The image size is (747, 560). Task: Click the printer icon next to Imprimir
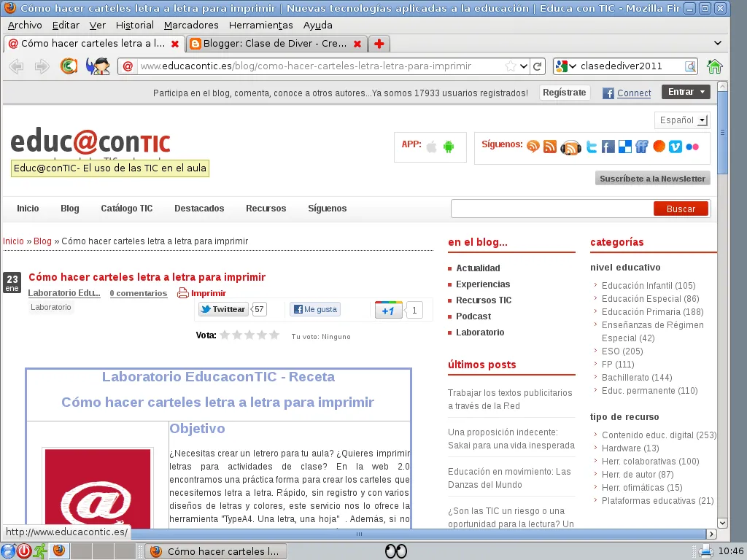183,293
